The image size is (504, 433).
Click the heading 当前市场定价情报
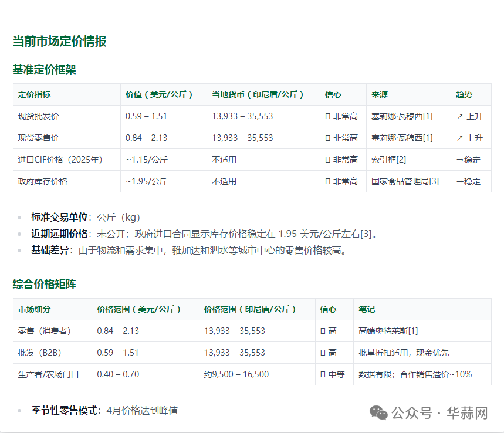[x=59, y=41]
